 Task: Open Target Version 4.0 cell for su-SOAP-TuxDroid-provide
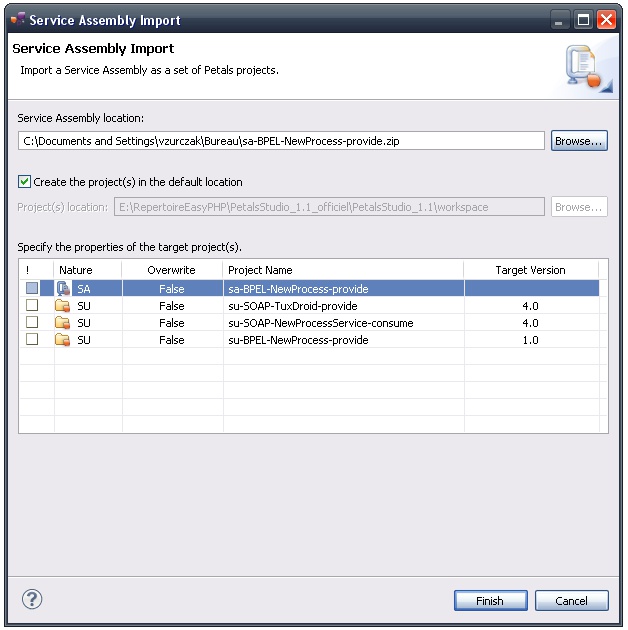(530, 306)
